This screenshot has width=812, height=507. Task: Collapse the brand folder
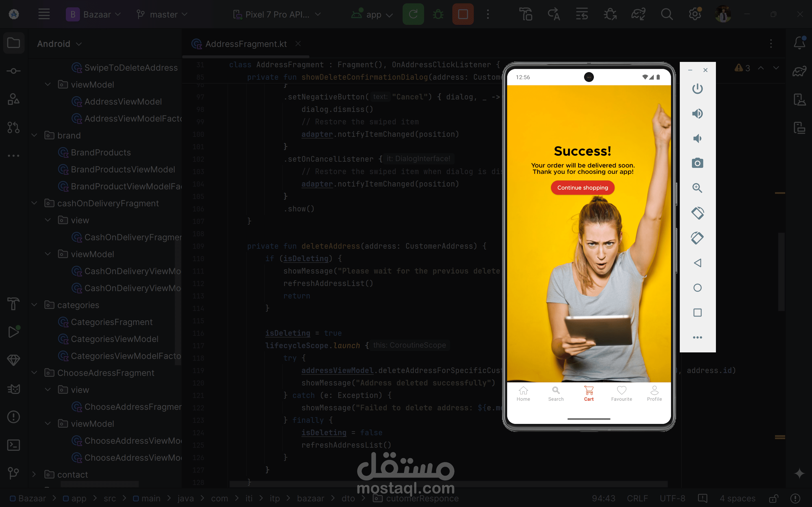tap(34, 135)
